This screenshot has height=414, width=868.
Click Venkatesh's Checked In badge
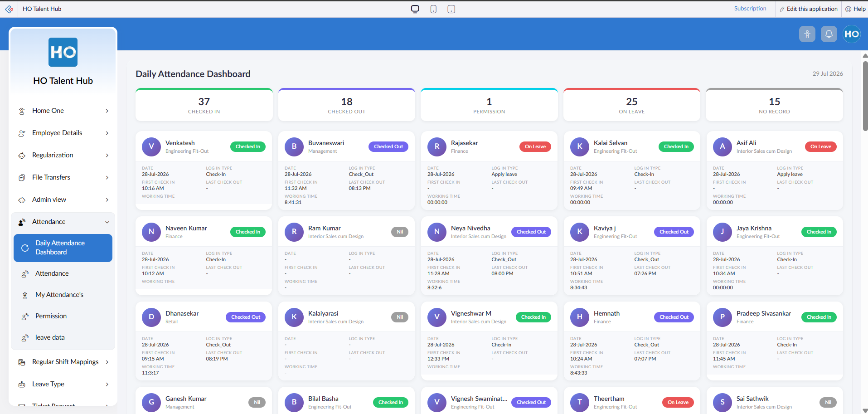coord(248,146)
